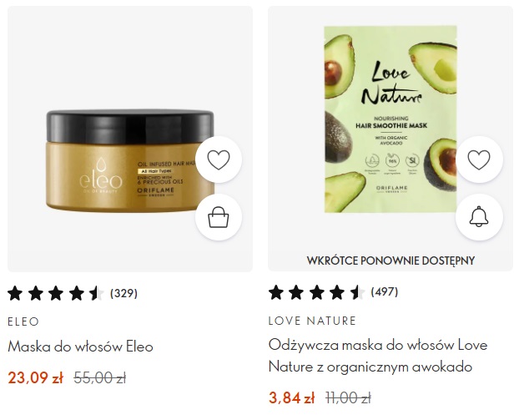Open the Maska do włosów Eleo title
Viewport: 519px width, 420px height.
(x=80, y=347)
